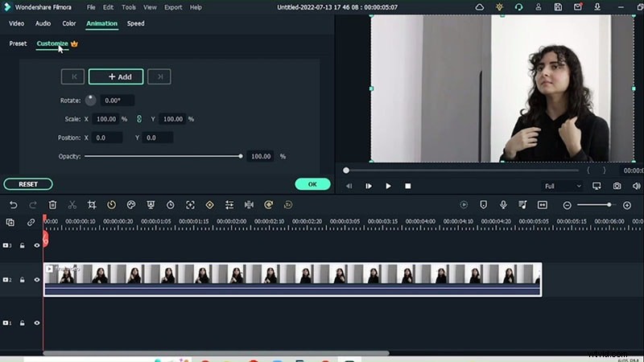Click the Zoom to fit timeline icon
The image size is (644, 362).
[x=542, y=205]
